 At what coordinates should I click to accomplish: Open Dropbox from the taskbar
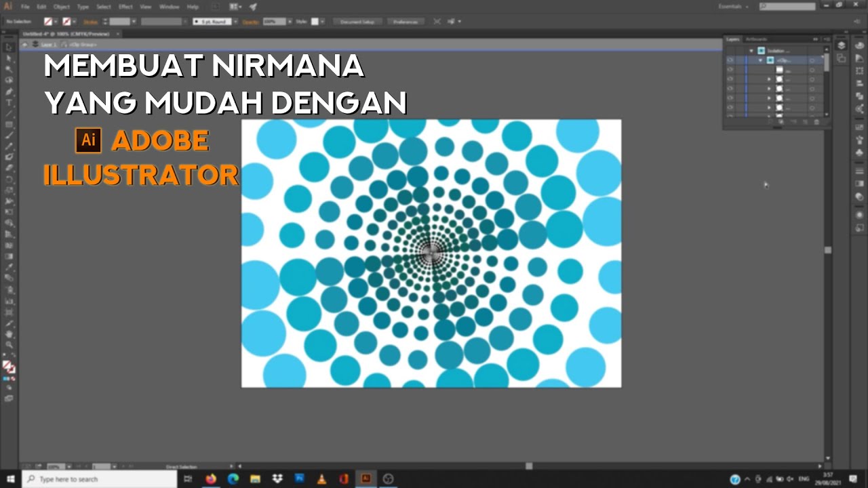(277, 479)
